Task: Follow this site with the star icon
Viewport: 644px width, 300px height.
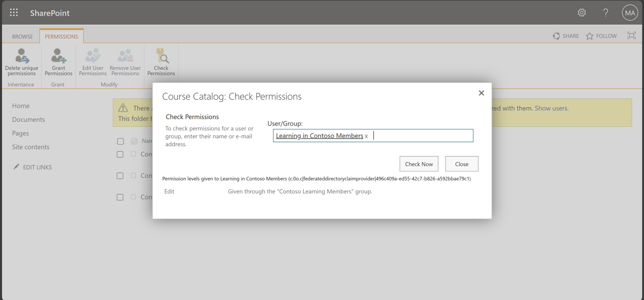Action: tap(590, 36)
